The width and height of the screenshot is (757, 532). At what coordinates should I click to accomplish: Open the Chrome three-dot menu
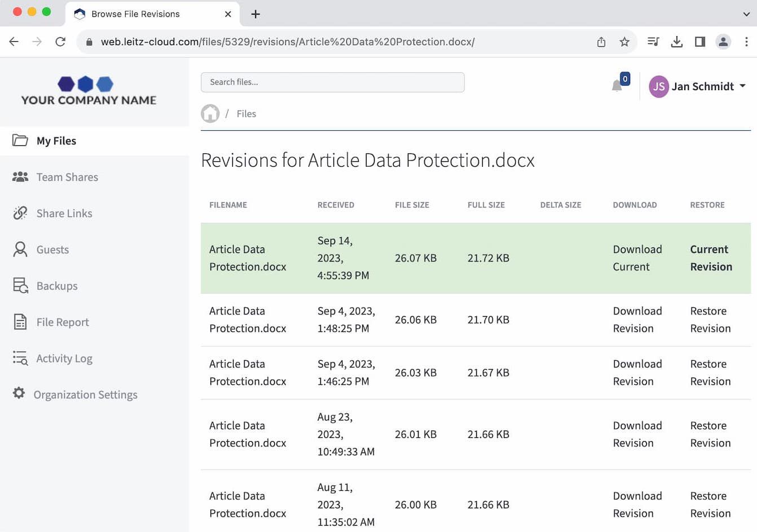pyautogui.click(x=746, y=42)
